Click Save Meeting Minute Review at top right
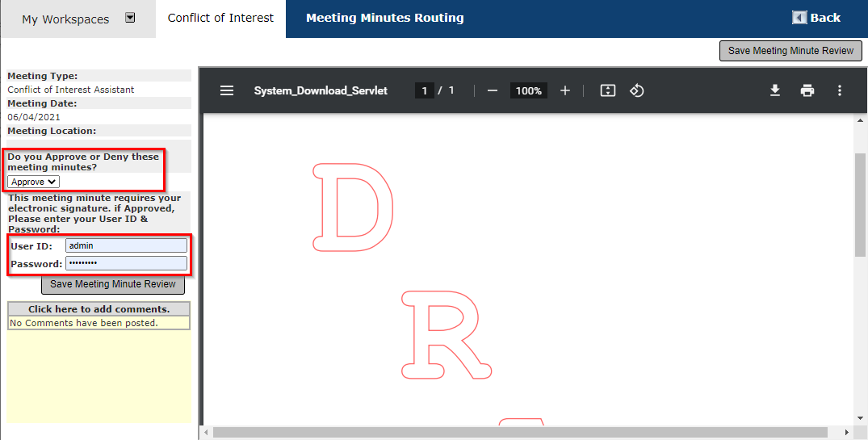The image size is (868, 440). point(790,51)
